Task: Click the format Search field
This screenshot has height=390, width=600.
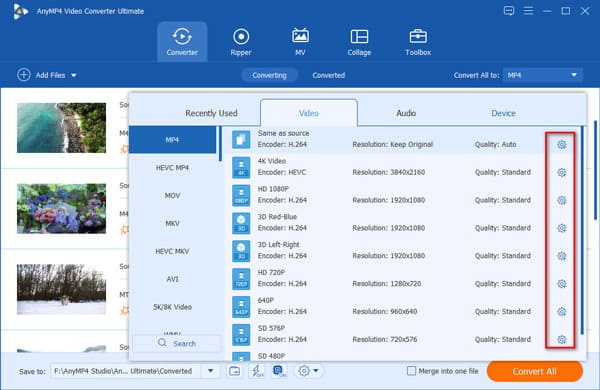Action: coord(177,343)
